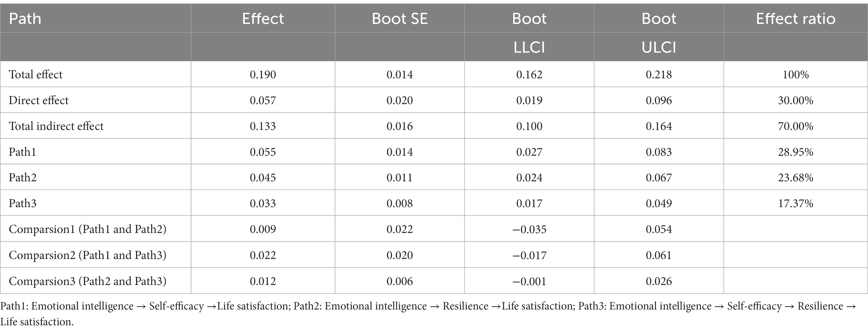Select Comparsion2 (Path1 and Path3) label
Viewport: 868px width, 333px height.
pyautogui.click(x=87, y=255)
